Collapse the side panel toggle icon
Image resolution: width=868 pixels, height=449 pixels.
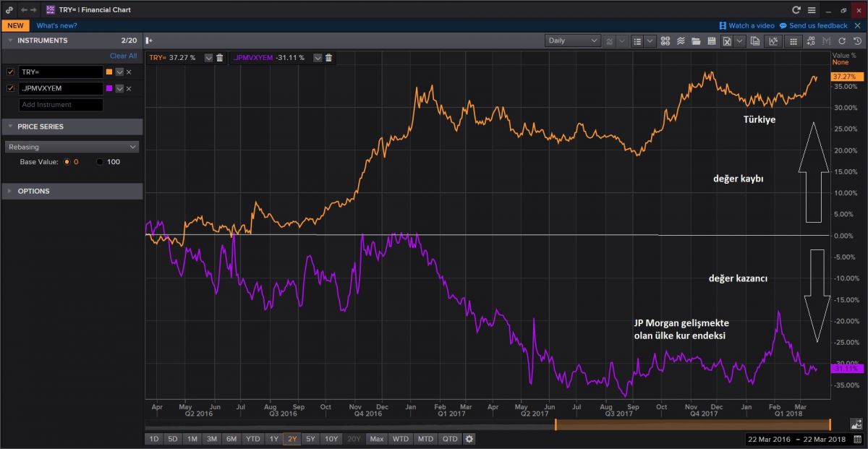(148, 40)
